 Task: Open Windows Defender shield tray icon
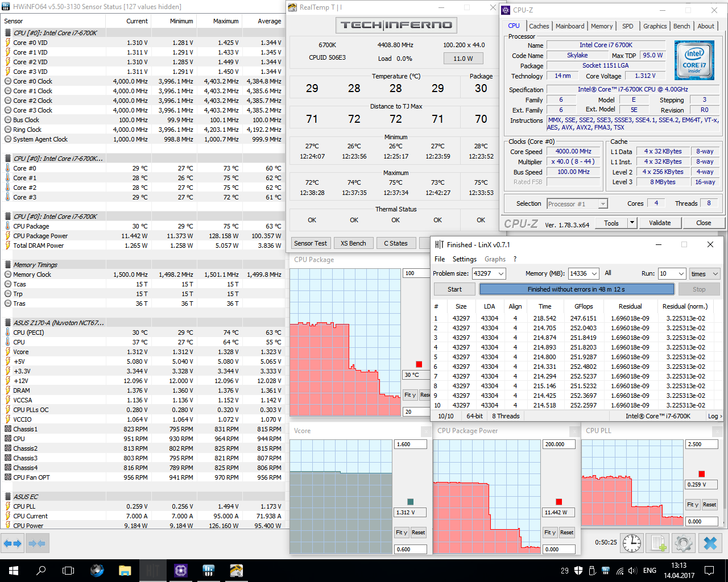pyautogui.click(x=578, y=571)
